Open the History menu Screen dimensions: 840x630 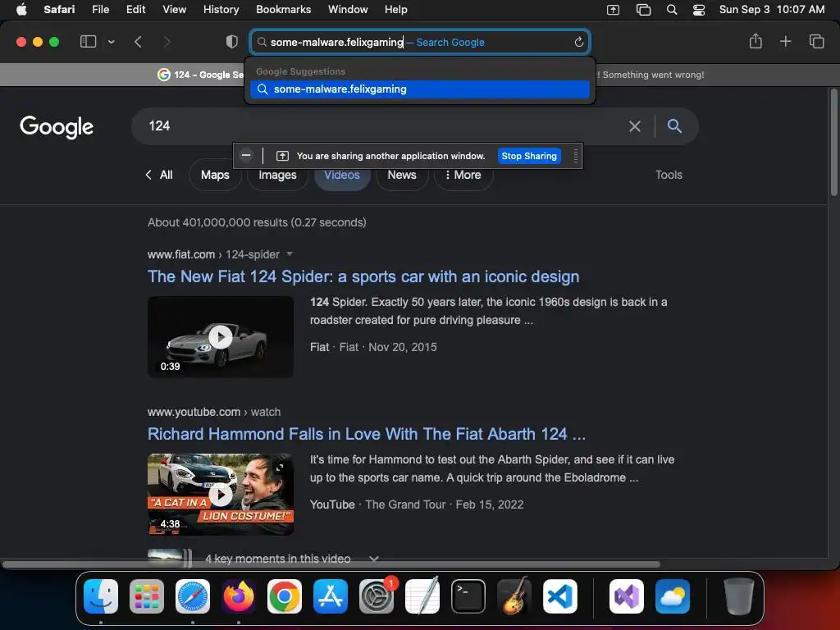coord(221,10)
